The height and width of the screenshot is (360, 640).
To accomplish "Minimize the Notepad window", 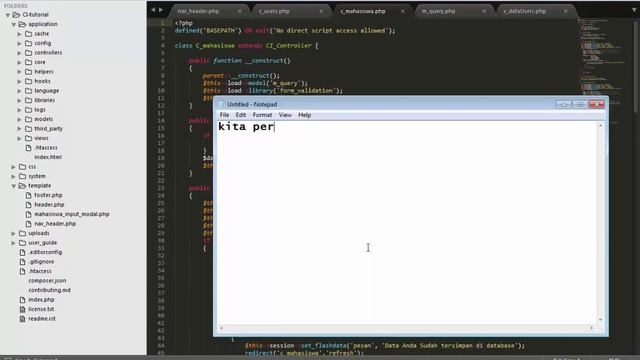I will [564, 104].
